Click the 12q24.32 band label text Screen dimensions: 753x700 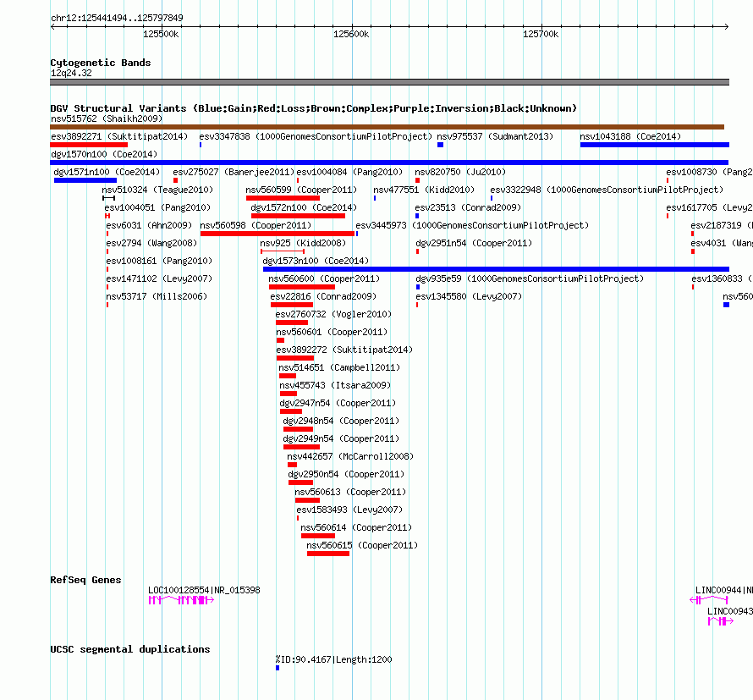click(72, 73)
